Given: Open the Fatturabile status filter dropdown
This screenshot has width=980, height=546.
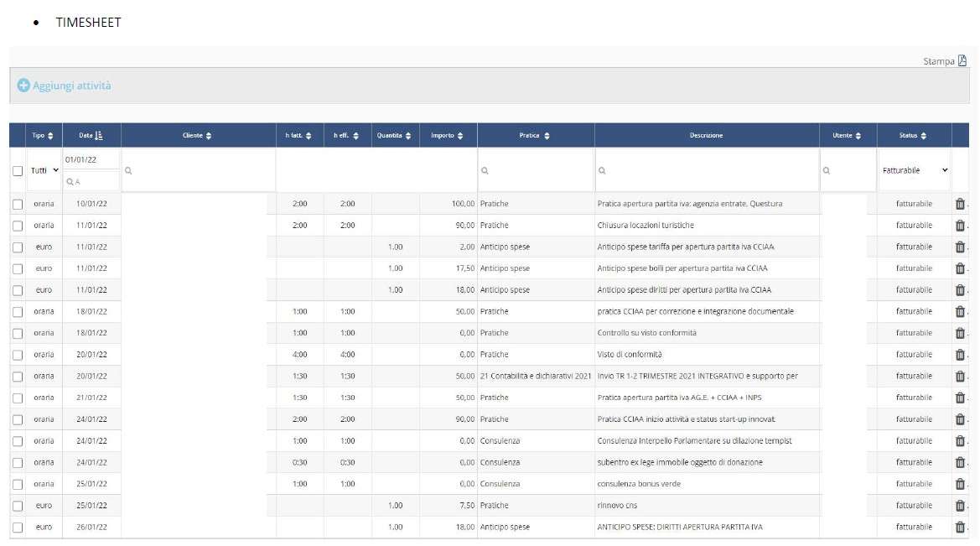Looking at the screenshot, I should tap(914, 170).
